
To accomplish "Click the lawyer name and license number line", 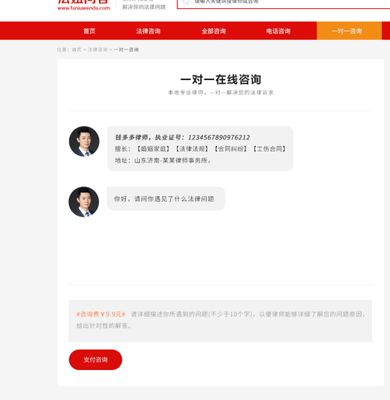I will [x=182, y=137].
